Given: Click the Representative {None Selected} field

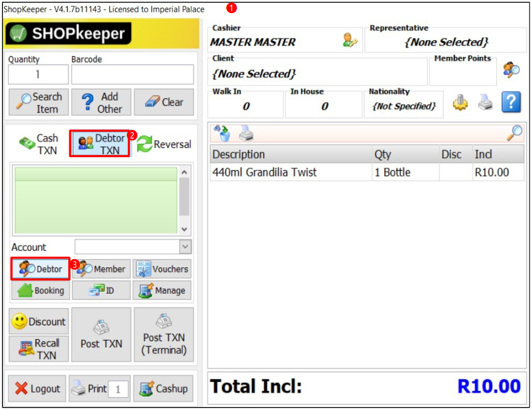Looking at the screenshot, I should [x=446, y=42].
